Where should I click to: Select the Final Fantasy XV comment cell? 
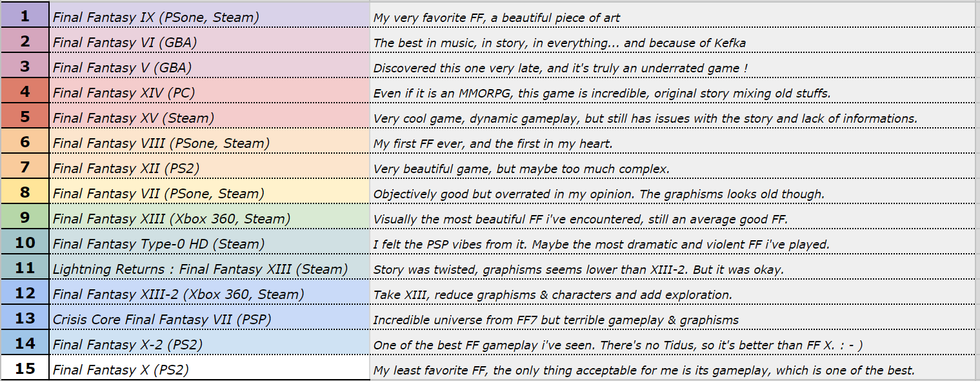(645, 118)
